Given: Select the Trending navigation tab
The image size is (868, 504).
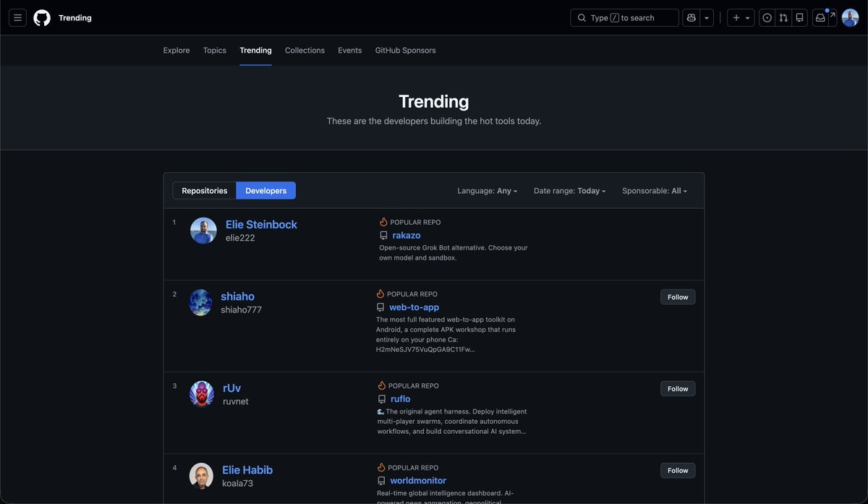Looking at the screenshot, I should [255, 51].
